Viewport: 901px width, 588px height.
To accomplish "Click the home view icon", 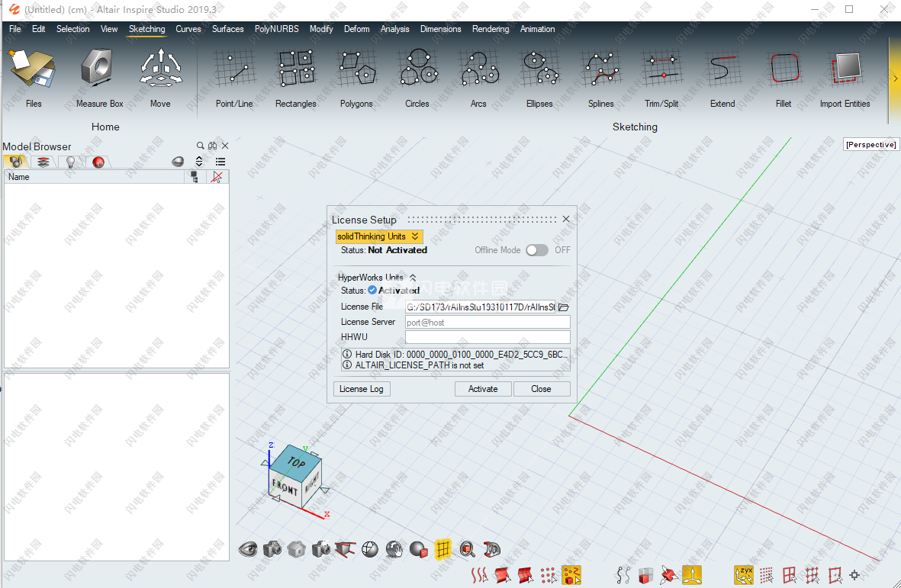I will point(297,550).
